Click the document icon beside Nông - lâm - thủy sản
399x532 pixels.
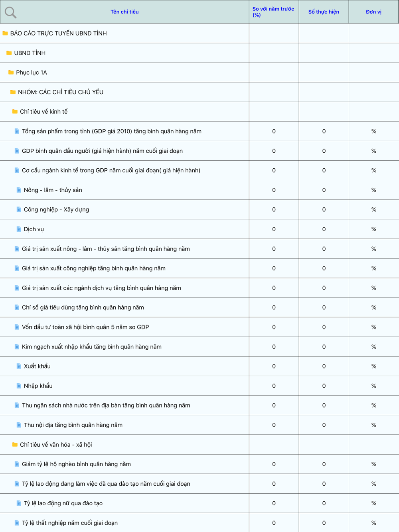point(18,190)
